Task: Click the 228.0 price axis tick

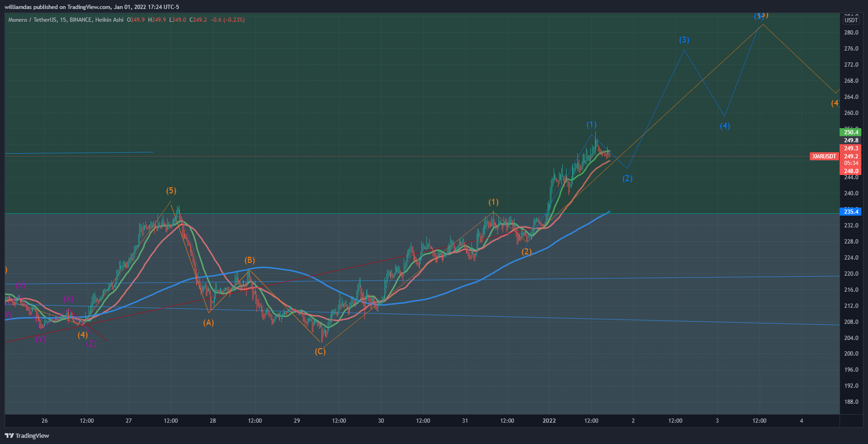Action: point(851,242)
